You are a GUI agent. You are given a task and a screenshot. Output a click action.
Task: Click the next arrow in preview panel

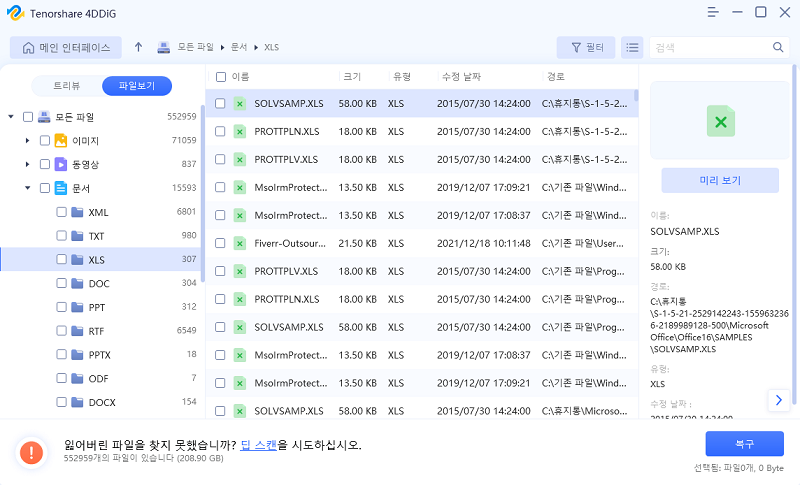(x=779, y=400)
